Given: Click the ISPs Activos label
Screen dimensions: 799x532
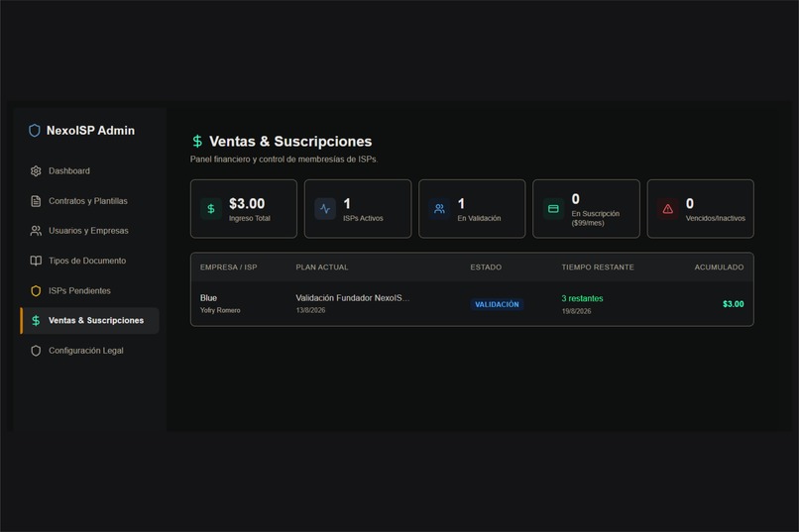Looking at the screenshot, I should pyautogui.click(x=363, y=218).
